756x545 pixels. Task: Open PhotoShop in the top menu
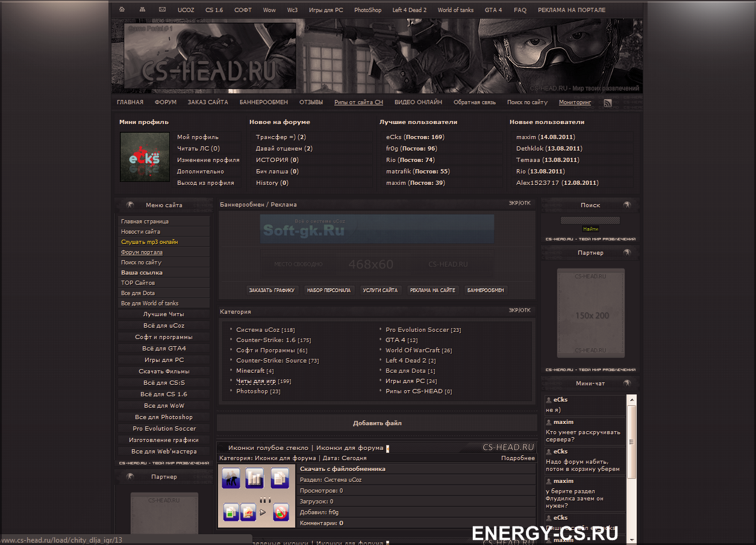367,10
